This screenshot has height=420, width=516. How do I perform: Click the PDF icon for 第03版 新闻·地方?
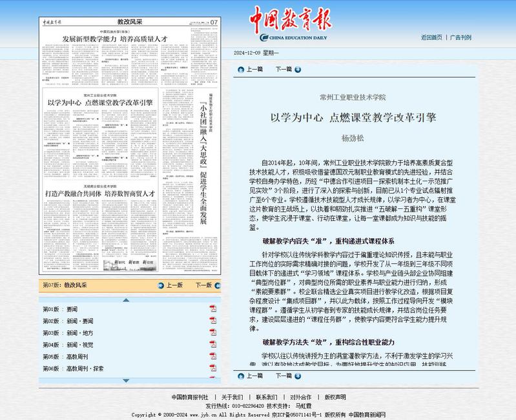(213, 333)
